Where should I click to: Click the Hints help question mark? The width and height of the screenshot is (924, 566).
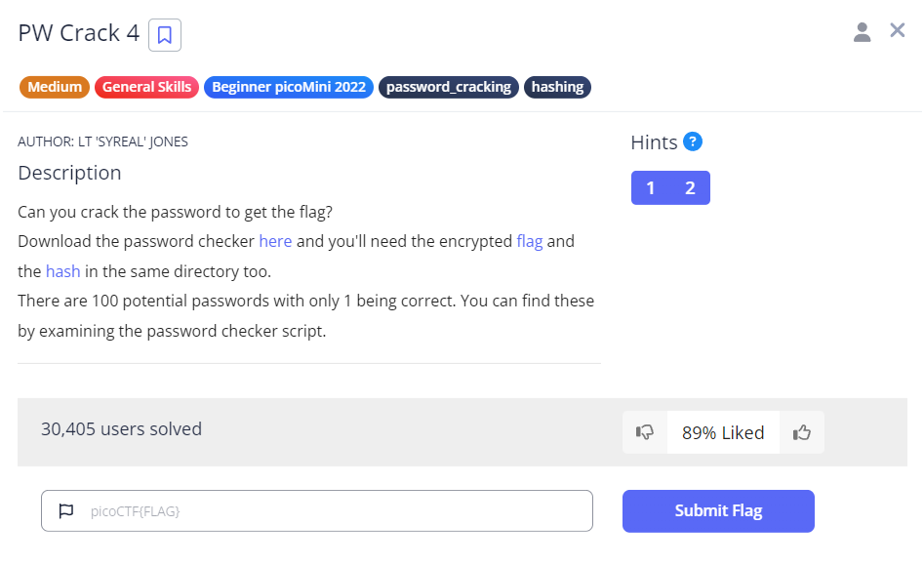click(x=693, y=141)
